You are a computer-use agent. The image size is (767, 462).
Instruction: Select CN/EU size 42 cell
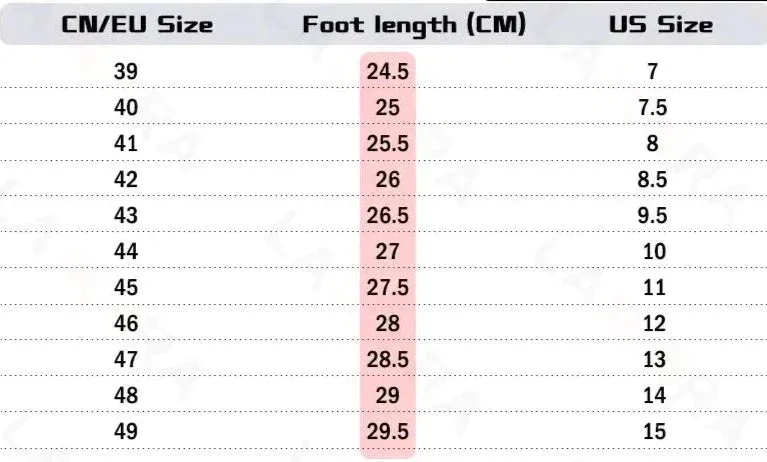[x=126, y=180]
